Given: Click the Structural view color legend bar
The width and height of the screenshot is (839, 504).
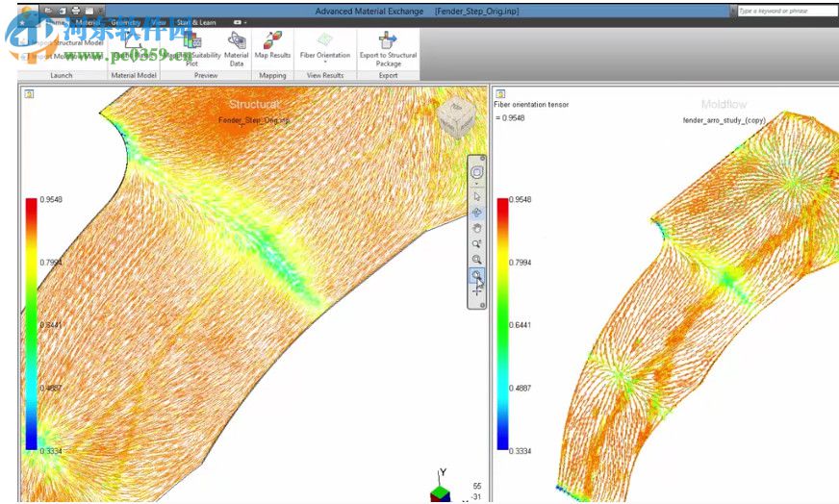Looking at the screenshot, I should point(32,324).
